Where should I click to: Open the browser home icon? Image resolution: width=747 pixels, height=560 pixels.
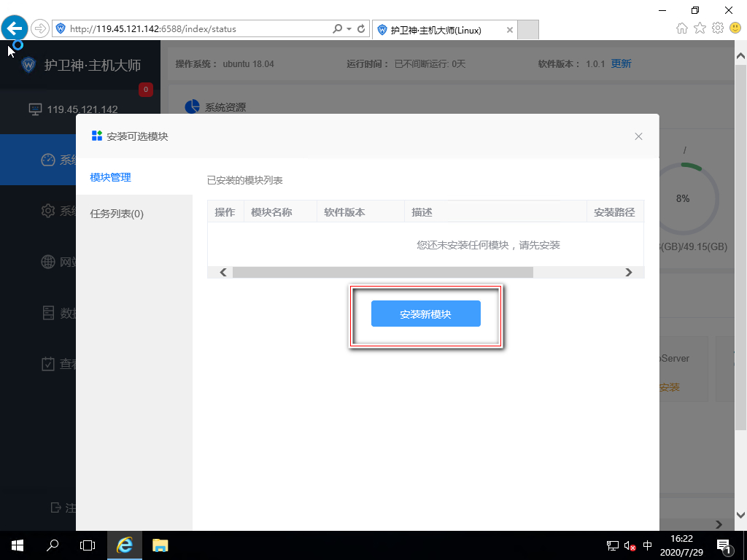click(682, 28)
